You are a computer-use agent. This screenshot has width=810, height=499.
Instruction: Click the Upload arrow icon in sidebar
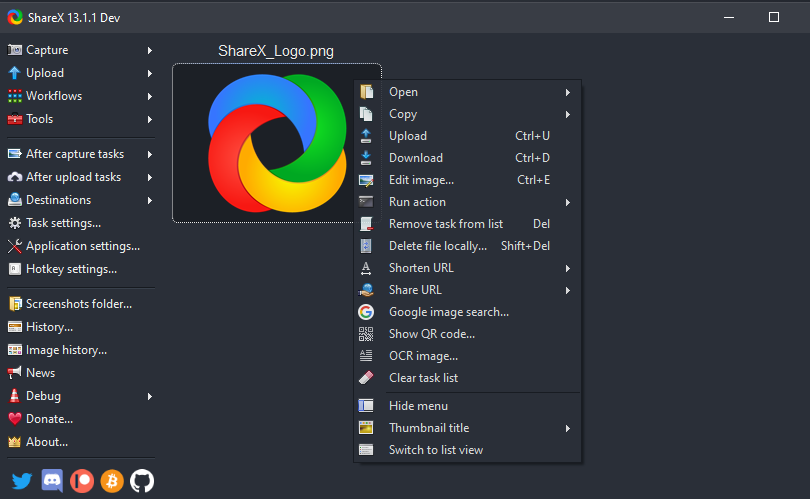pyautogui.click(x=14, y=73)
